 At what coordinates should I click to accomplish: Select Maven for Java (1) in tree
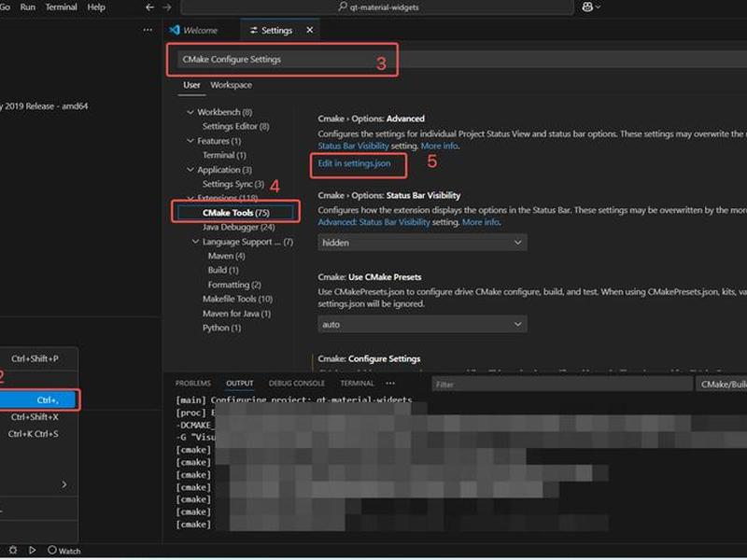[236, 314]
